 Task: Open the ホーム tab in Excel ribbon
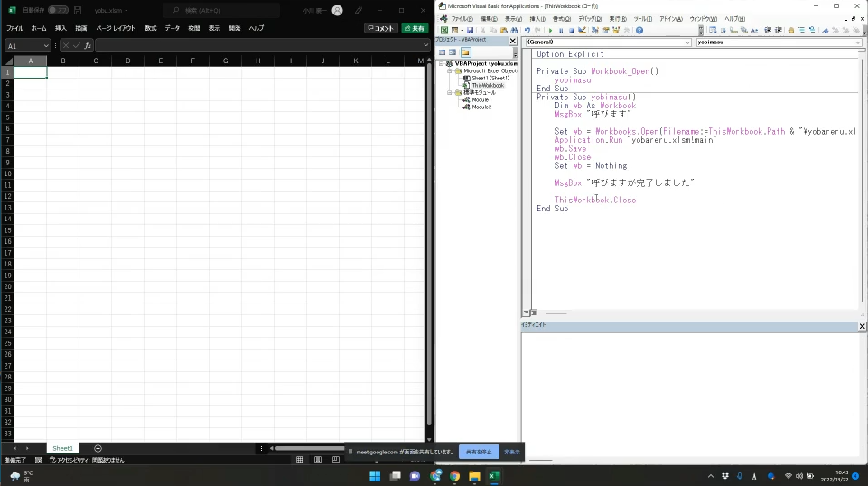click(39, 28)
